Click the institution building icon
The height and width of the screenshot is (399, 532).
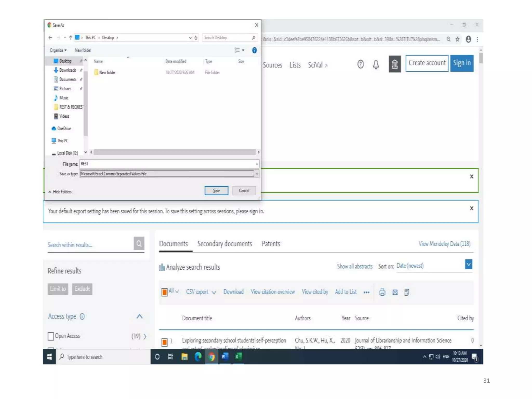point(394,64)
